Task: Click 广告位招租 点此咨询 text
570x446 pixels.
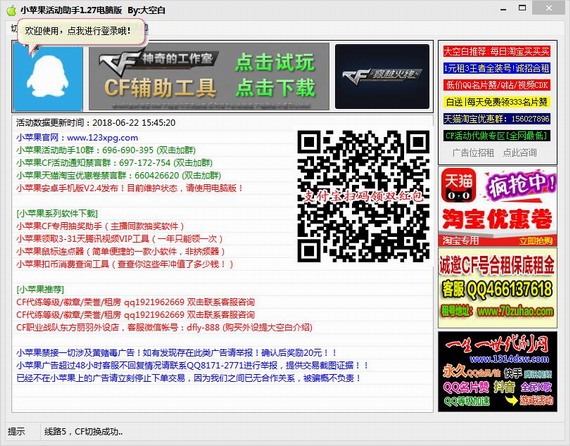Action: [495, 153]
